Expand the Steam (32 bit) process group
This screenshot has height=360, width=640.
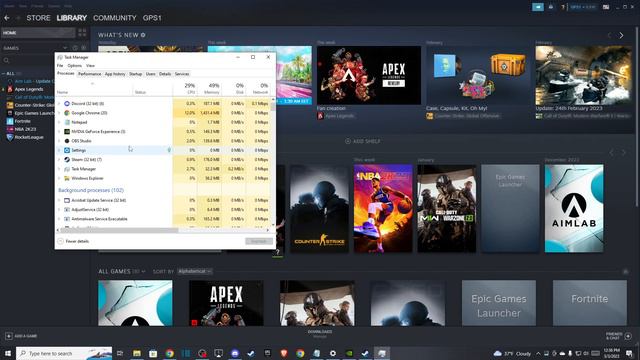[x=59, y=160]
